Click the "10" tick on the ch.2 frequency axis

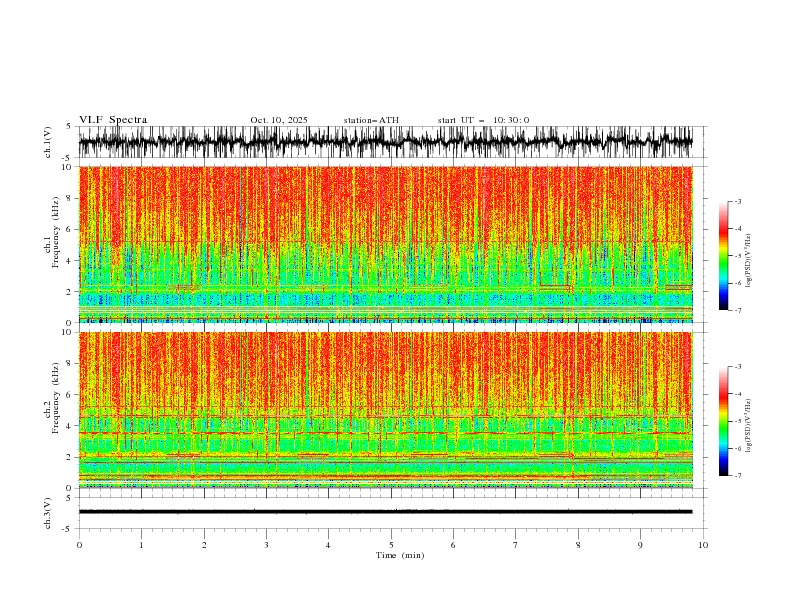pos(68,332)
